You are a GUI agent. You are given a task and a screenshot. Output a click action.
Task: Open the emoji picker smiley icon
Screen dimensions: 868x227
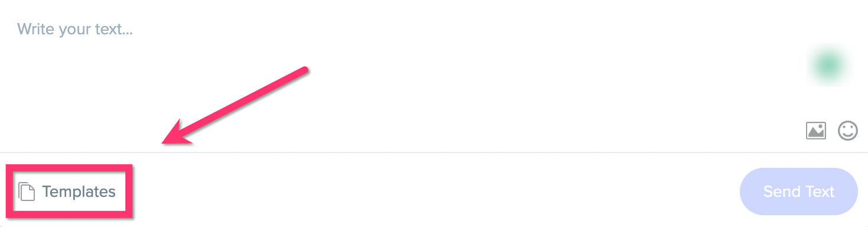pos(848,131)
